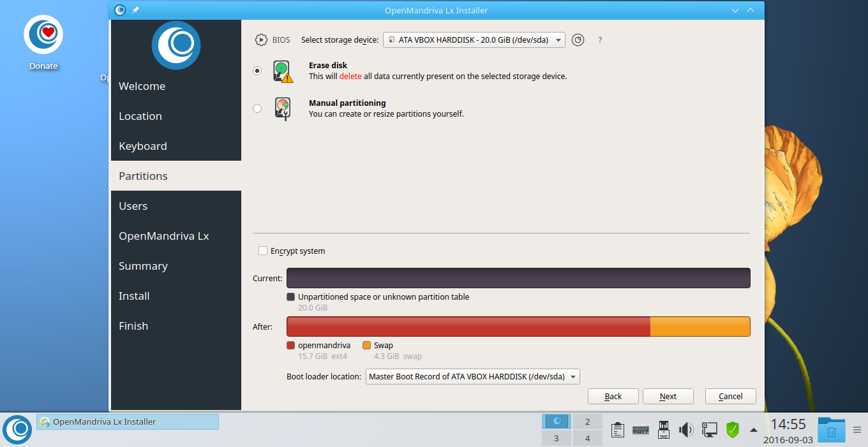Click the Back button
The height and width of the screenshot is (447, 868).
click(x=613, y=397)
